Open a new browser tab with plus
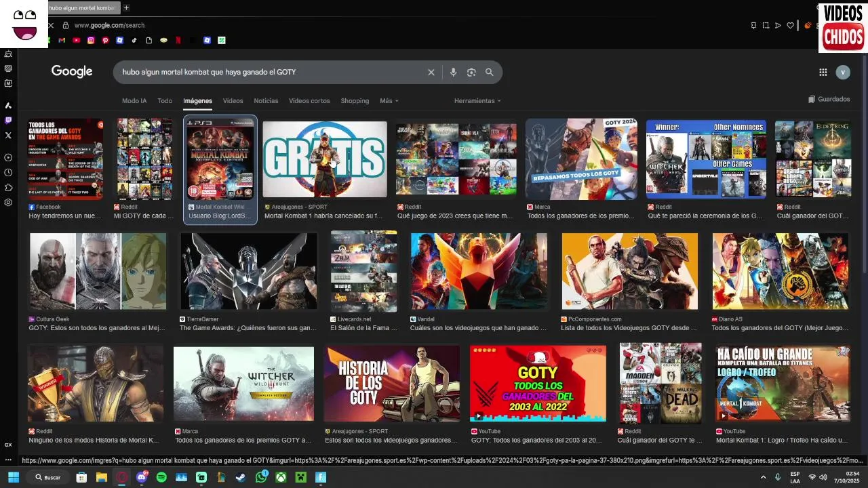 pos(126,7)
